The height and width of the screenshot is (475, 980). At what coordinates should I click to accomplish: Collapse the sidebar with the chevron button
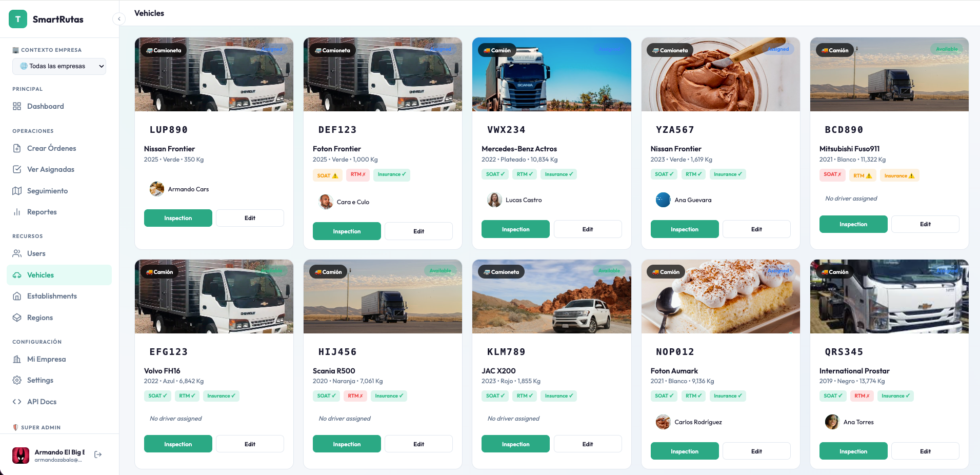click(x=119, y=19)
